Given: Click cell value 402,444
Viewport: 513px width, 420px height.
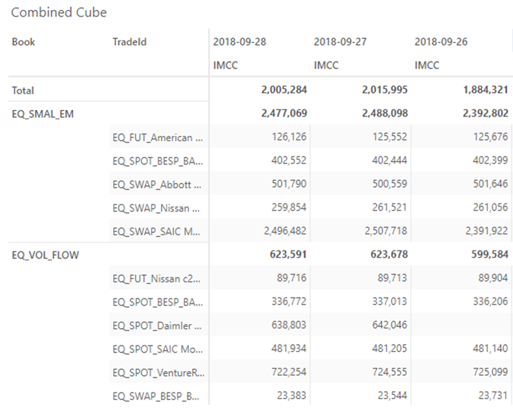Looking at the screenshot, I should (x=390, y=161).
